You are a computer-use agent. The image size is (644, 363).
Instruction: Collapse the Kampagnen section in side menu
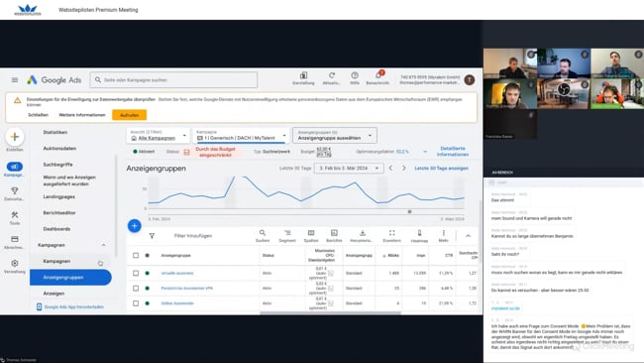103,245
